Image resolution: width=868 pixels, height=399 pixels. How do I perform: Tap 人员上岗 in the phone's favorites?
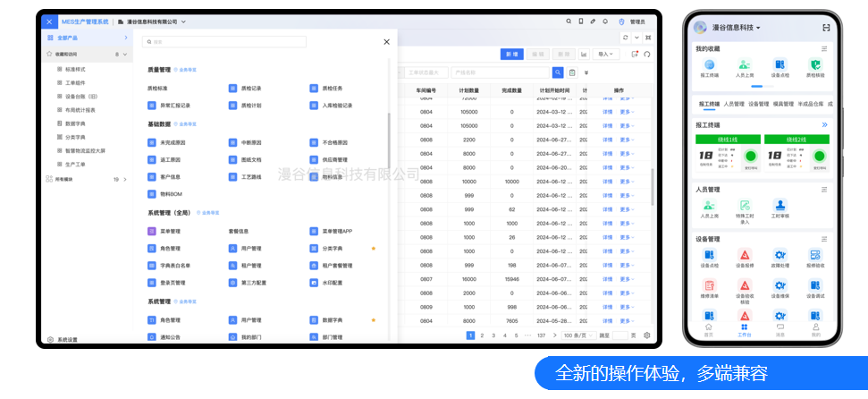(x=744, y=69)
